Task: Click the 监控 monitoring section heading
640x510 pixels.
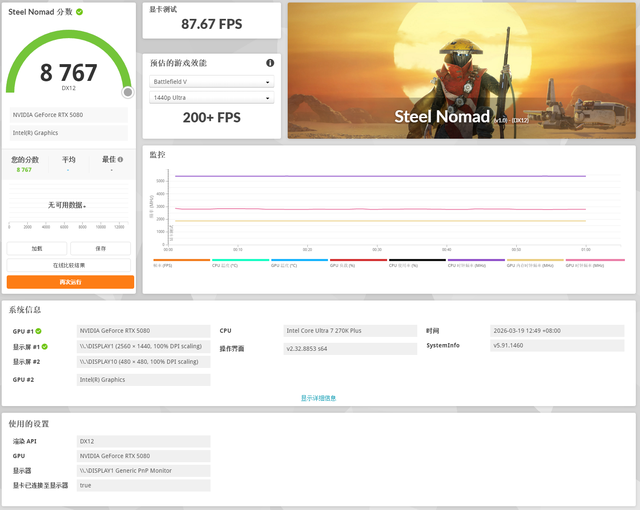Action: coord(157,155)
